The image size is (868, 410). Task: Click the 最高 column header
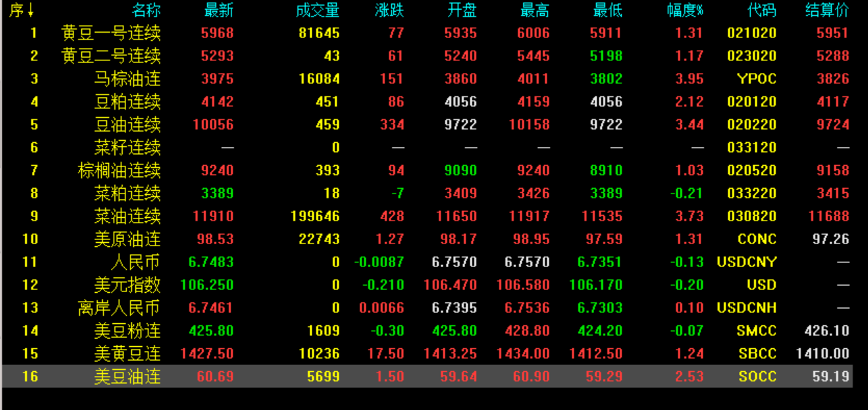[x=535, y=10]
